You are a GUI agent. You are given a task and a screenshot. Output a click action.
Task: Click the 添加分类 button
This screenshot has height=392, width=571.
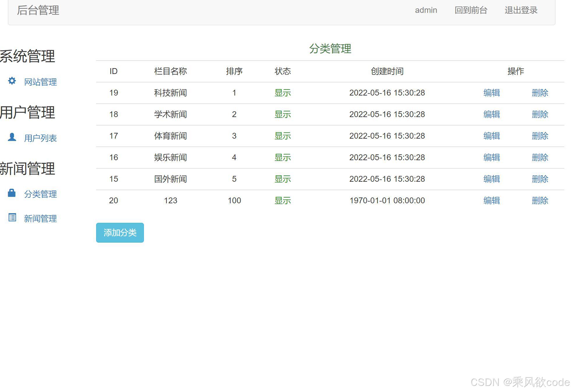click(120, 233)
